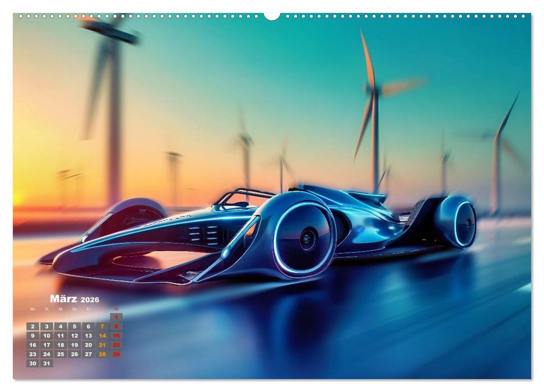Select the orange date 21 cell
544x392 pixels.
(x=102, y=345)
